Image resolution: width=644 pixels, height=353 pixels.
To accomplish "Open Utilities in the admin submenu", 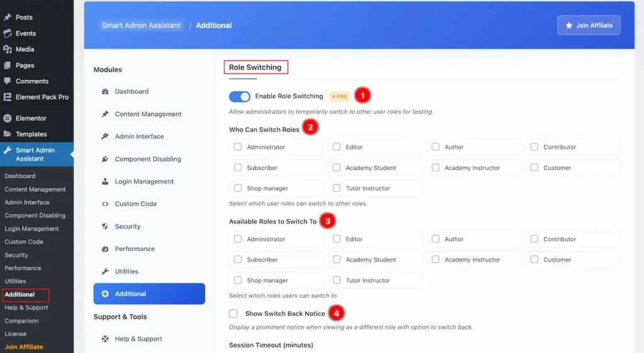I will coord(15,281).
